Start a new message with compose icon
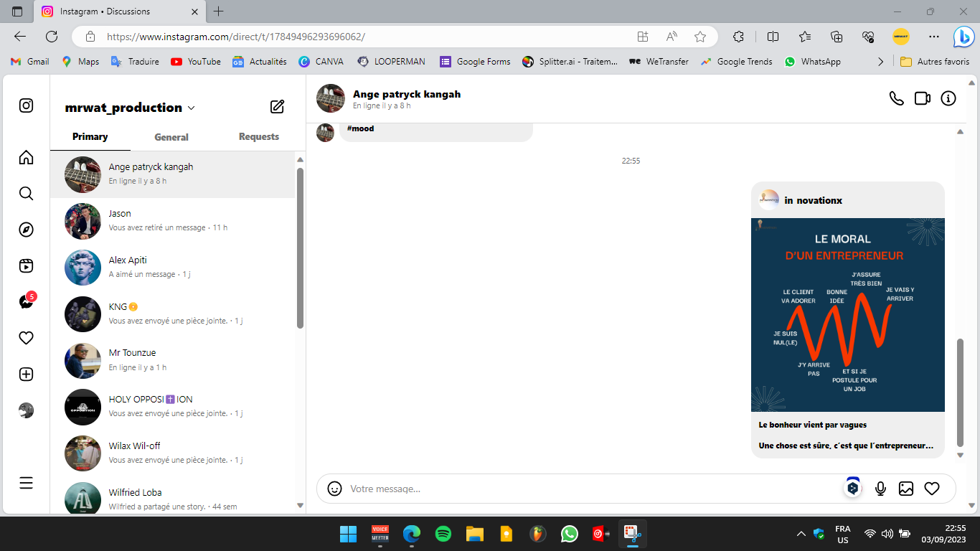Screen dimensions: 980x551 coord(277,107)
